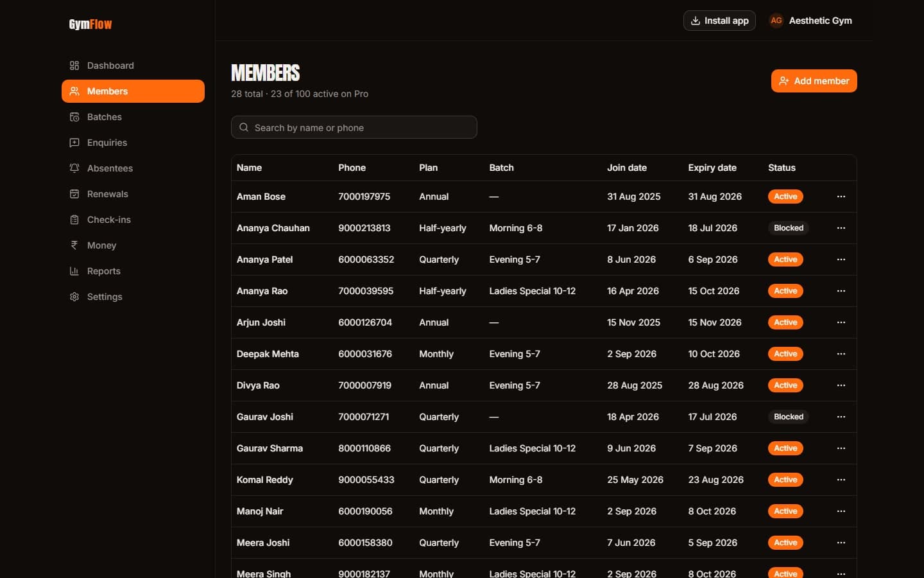924x578 pixels.
Task: Click Arjun Joshi name cell
Action: (x=261, y=322)
